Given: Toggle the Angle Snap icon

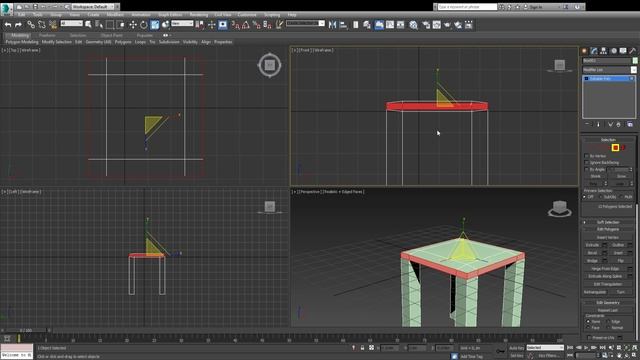Looking at the screenshot, I should (246, 25).
